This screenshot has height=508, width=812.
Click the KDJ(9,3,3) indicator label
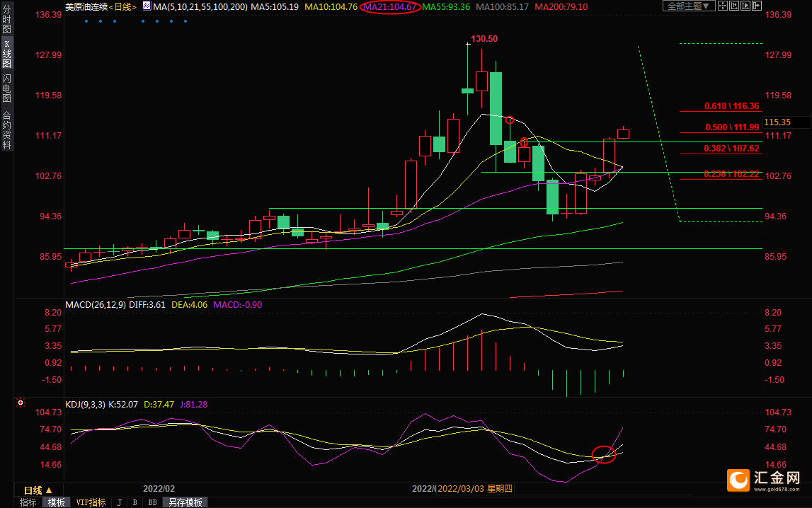[x=86, y=405]
